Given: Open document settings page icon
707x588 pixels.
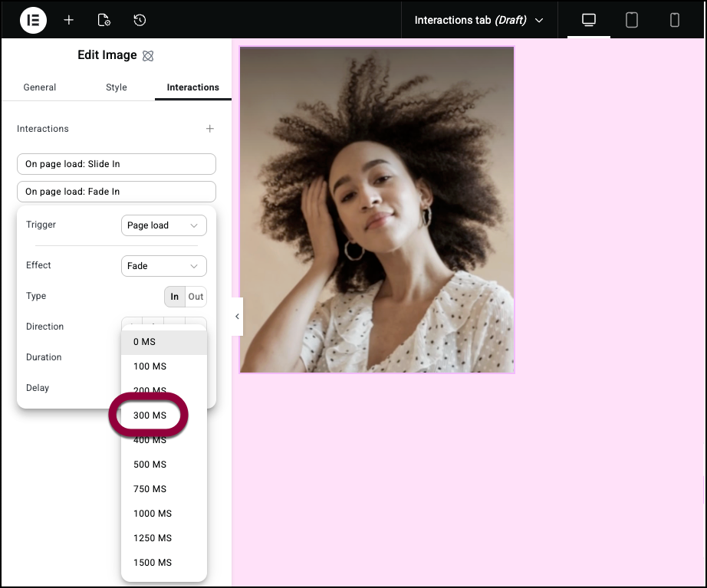Looking at the screenshot, I should pyautogui.click(x=104, y=20).
